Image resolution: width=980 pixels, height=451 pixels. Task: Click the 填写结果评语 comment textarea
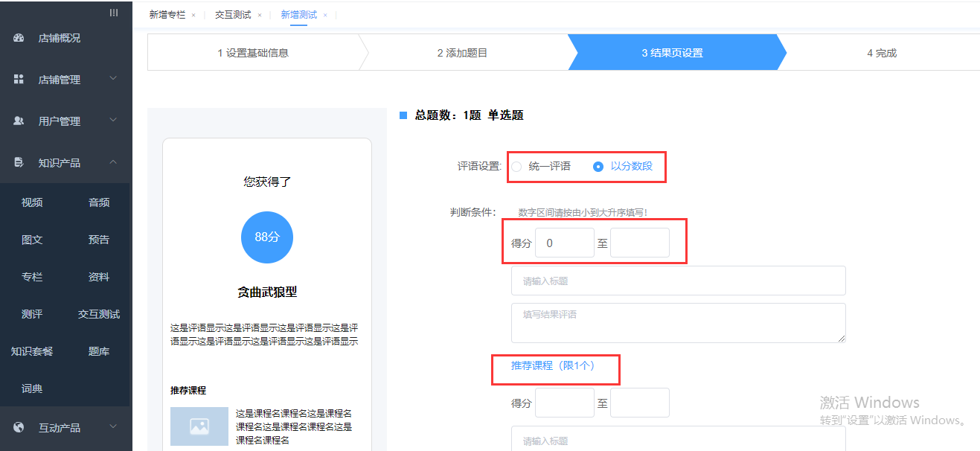[678, 322]
